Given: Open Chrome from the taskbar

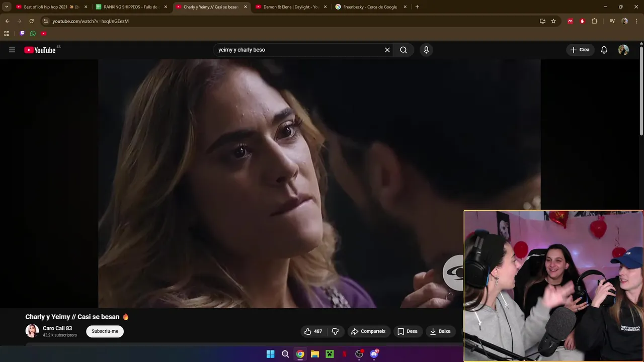Looking at the screenshot, I should click(300, 354).
